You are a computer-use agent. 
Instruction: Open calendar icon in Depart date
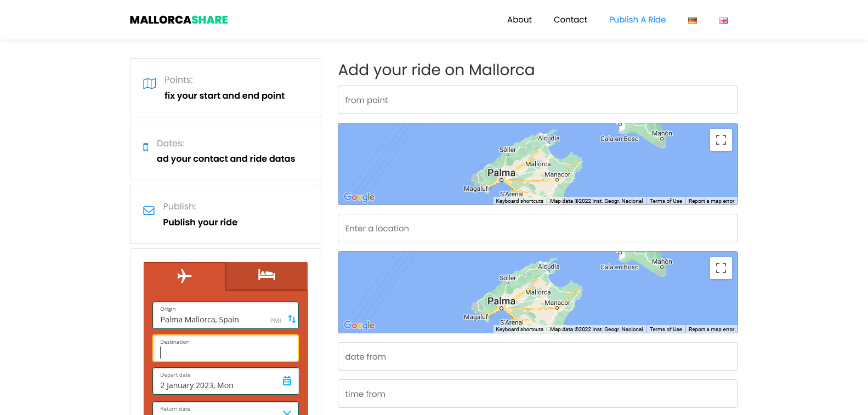tap(287, 381)
